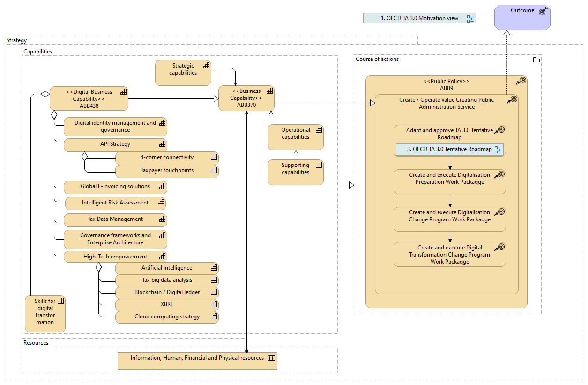Click the view reference icon on OECD TA 3.0 Motivation view
588x385 pixels.
click(470, 19)
